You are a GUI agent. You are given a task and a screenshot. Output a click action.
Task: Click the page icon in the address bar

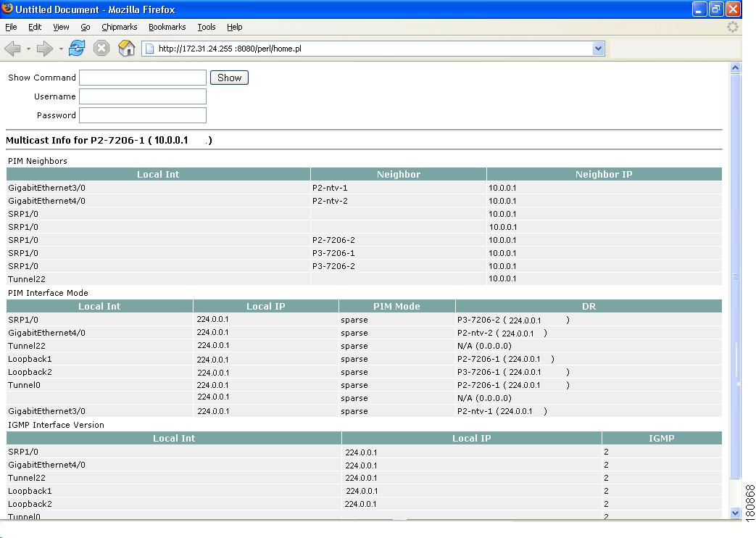[149, 48]
